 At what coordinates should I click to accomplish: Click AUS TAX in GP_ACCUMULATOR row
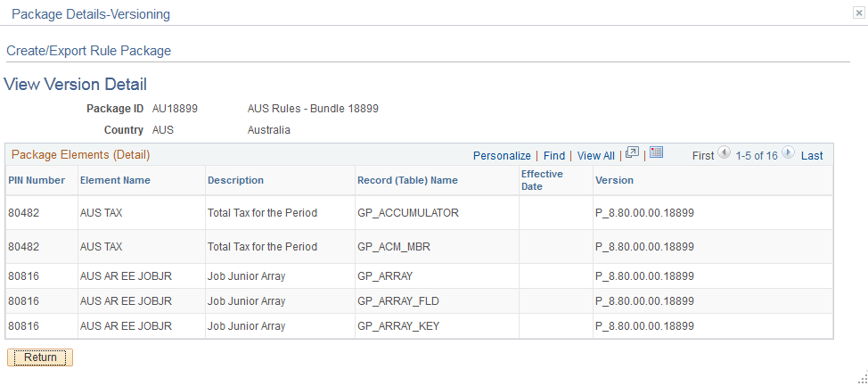(102, 213)
